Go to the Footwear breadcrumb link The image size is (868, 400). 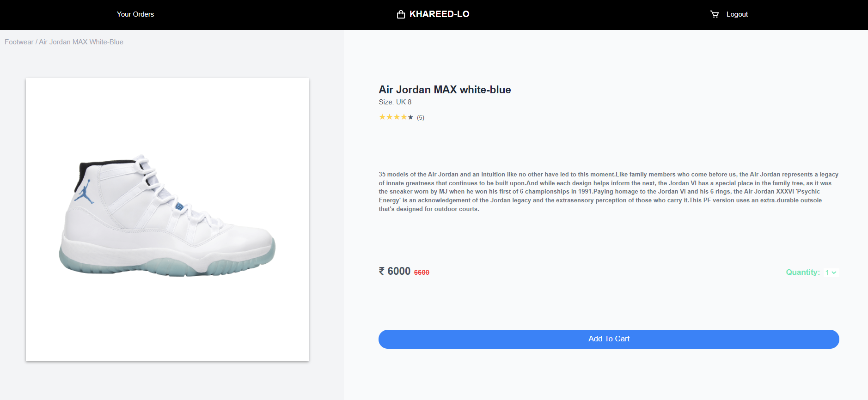(x=19, y=42)
